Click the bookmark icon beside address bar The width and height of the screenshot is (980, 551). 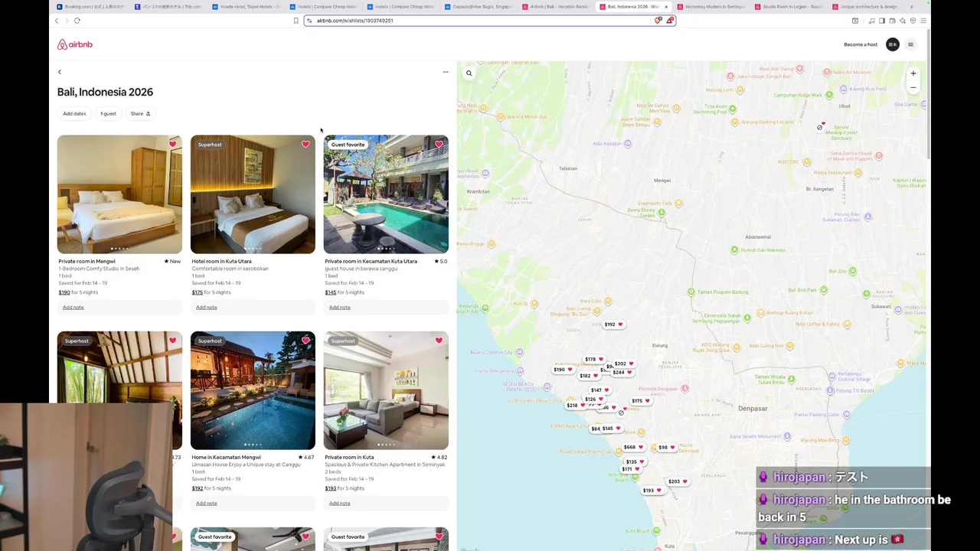(296, 21)
